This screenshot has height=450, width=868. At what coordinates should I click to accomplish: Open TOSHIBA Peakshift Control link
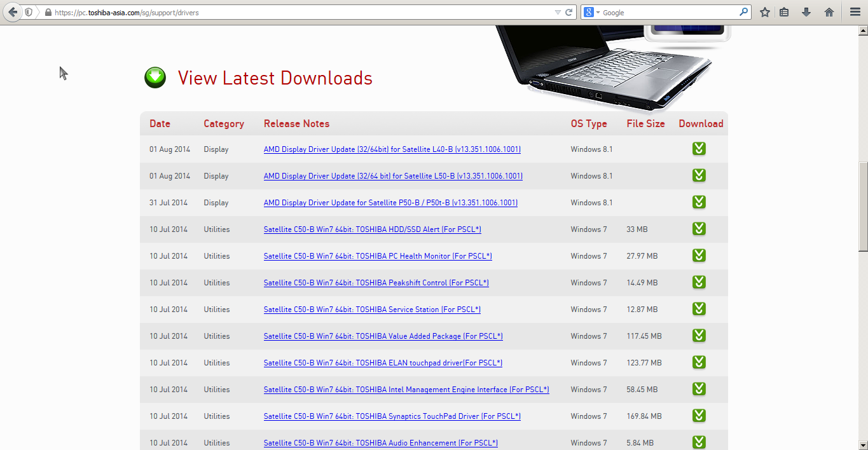[376, 283]
